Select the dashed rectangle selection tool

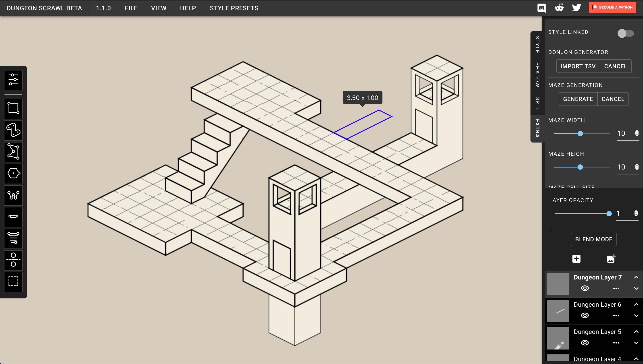13,281
